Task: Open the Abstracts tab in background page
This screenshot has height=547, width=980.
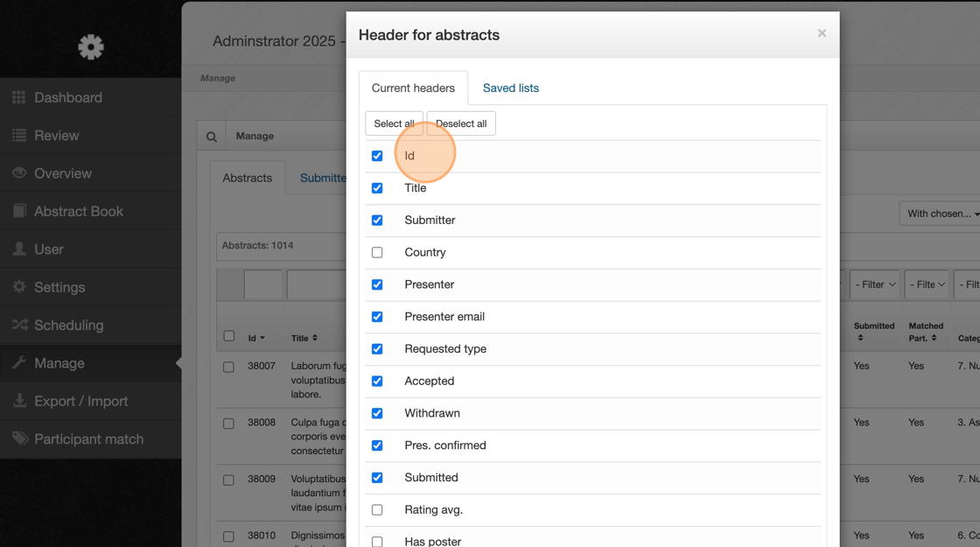Action: point(248,179)
